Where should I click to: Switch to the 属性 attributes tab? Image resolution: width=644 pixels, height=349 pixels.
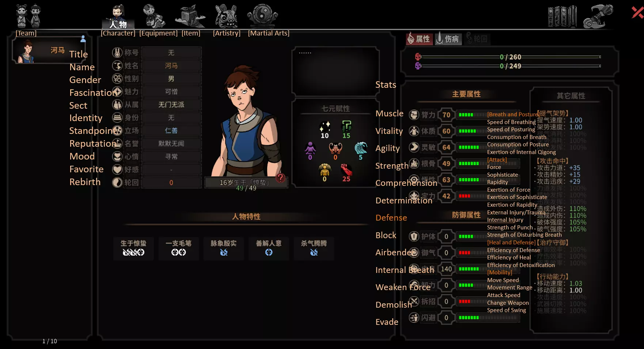pos(419,39)
